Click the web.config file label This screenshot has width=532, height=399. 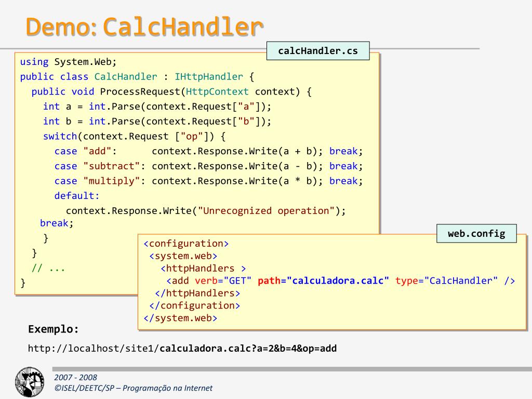click(476, 233)
